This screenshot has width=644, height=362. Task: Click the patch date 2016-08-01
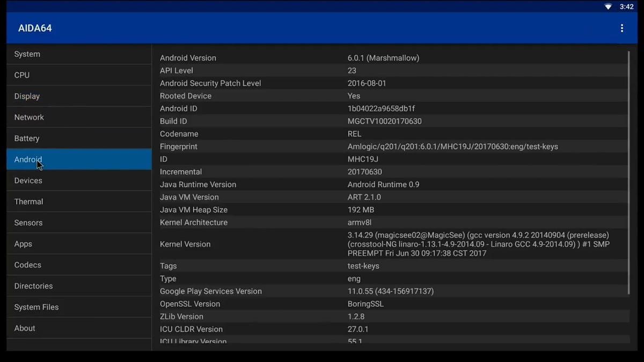coord(367,83)
